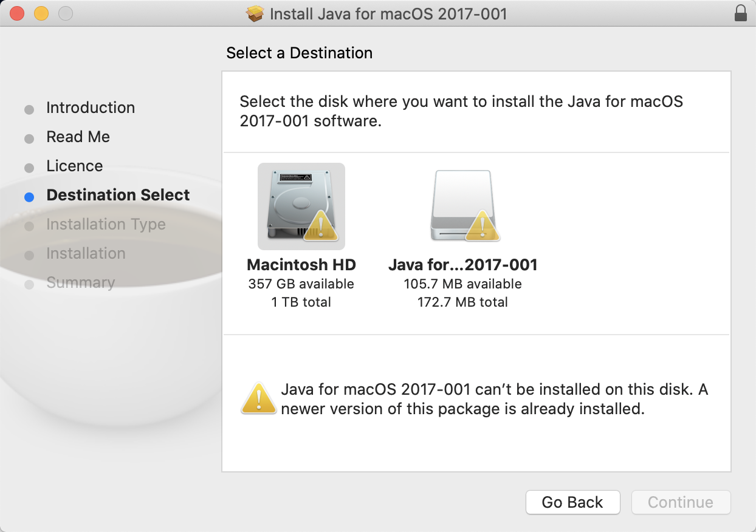This screenshot has height=532, width=756.
Task: Close the installer window with red button
Action: click(17, 13)
